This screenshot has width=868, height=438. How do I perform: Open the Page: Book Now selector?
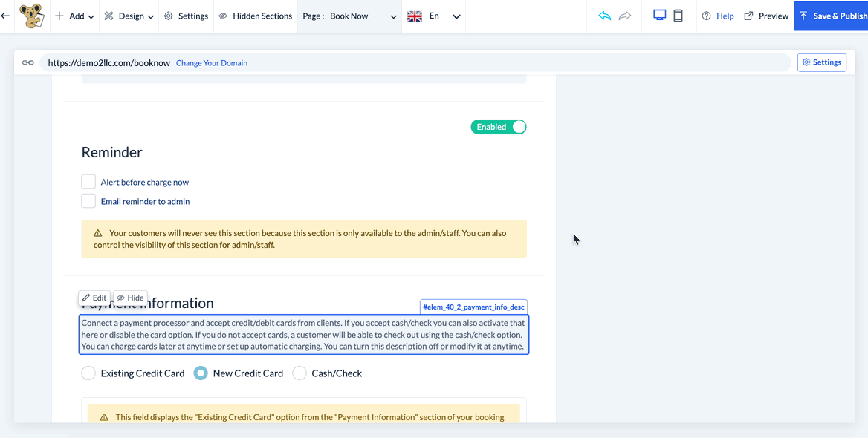(349, 16)
